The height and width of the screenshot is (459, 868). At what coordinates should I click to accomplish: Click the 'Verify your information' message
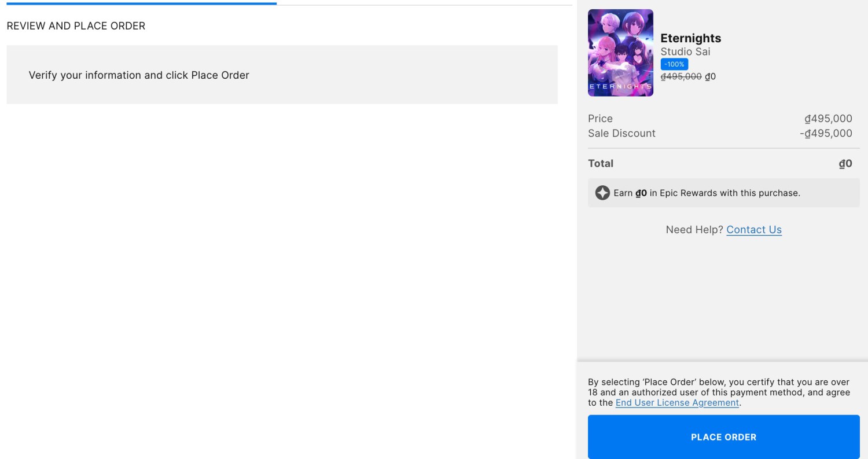pos(139,75)
